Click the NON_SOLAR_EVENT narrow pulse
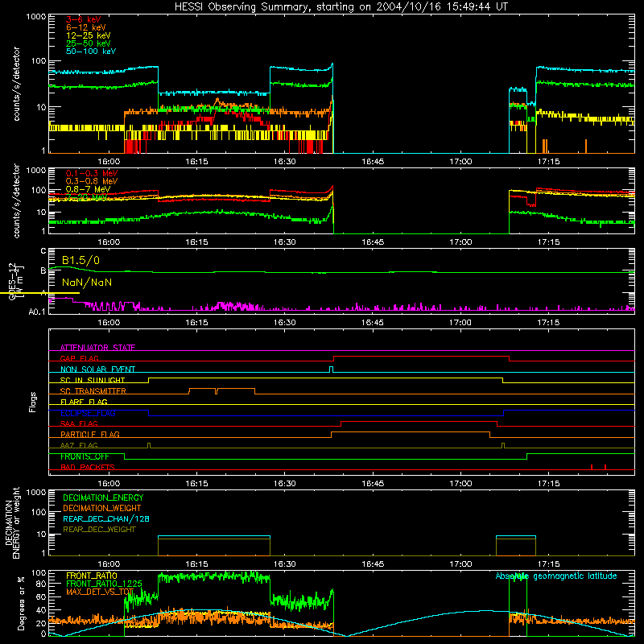The height and width of the screenshot is (644, 644). pos(332,369)
